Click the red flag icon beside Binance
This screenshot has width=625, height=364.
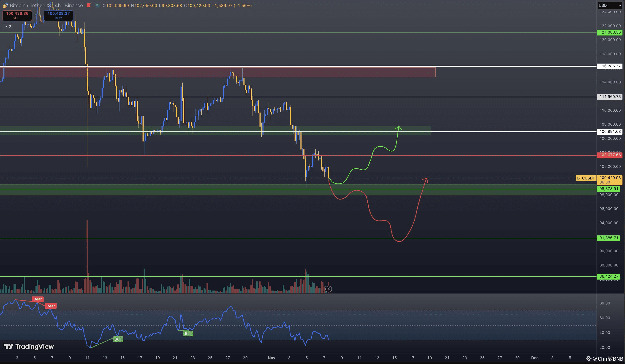click(x=88, y=5)
